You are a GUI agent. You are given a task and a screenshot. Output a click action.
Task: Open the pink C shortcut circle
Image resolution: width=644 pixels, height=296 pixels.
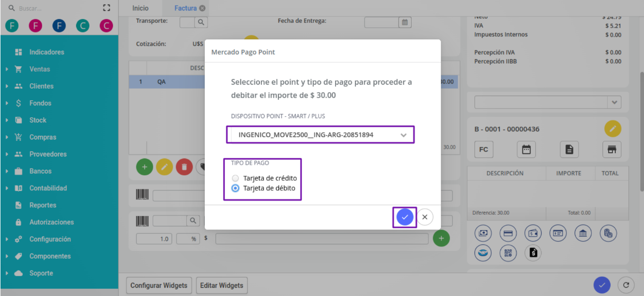106,26
